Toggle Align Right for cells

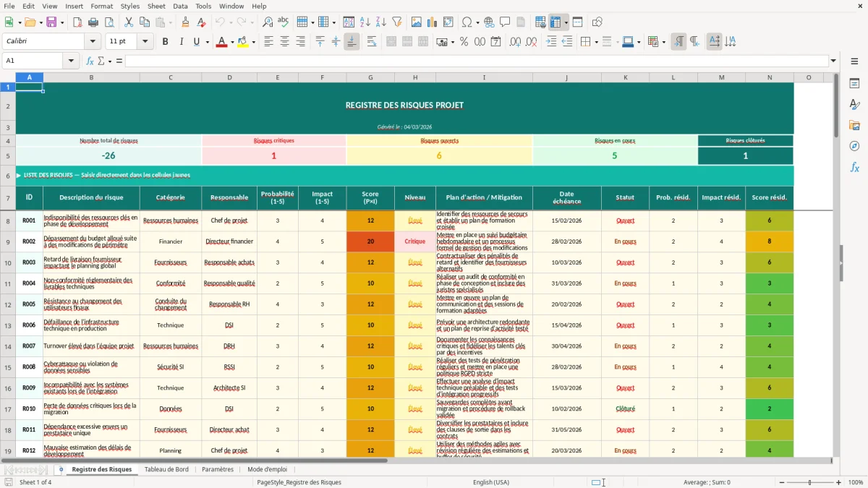pos(299,42)
